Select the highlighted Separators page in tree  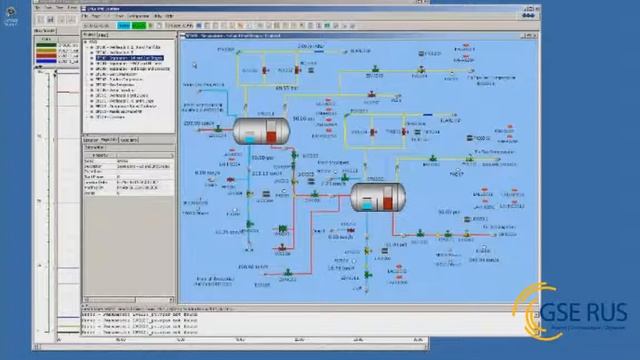coord(130,58)
